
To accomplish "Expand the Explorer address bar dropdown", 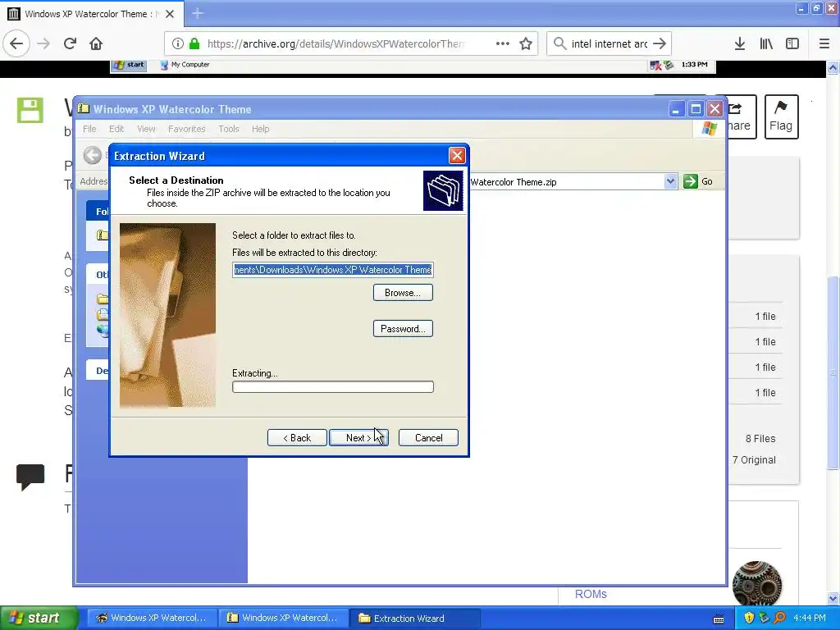I will point(670,181).
